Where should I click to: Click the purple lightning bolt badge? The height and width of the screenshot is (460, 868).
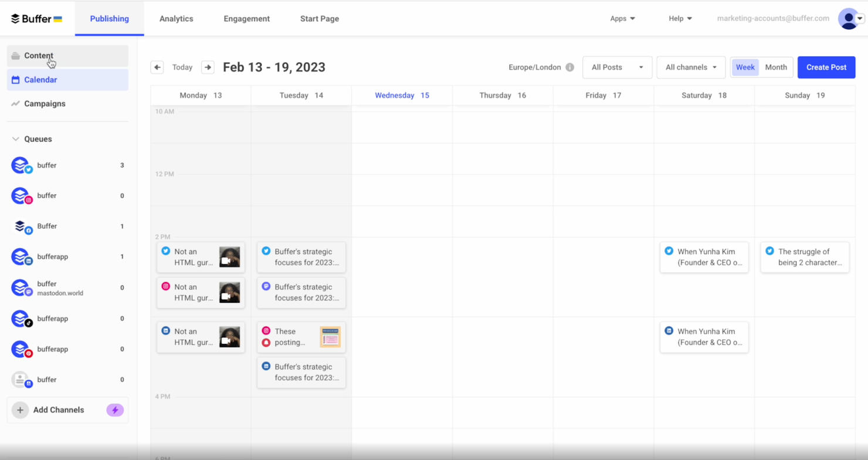pyautogui.click(x=115, y=410)
